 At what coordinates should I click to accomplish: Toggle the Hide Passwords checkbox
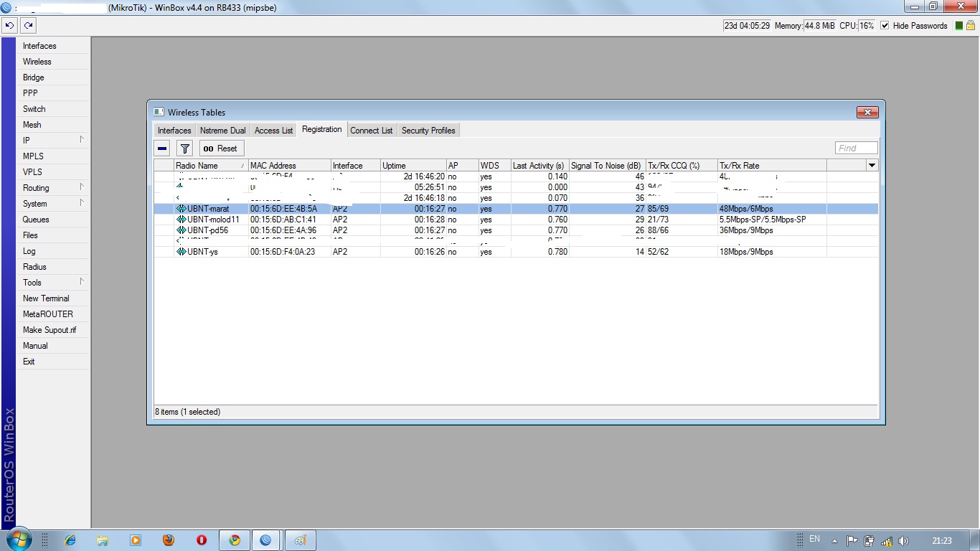pyautogui.click(x=885, y=26)
